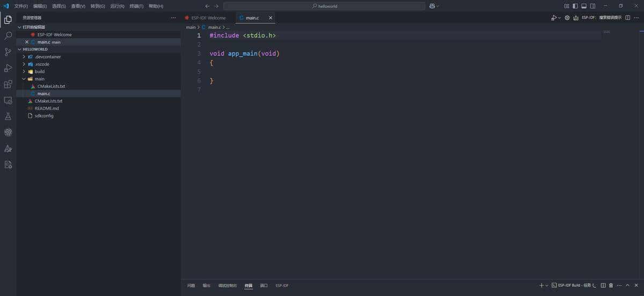This screenshot has height=296, width=644.
Task: Click the ESP-IDF hints search button
Action: point(602,18)
